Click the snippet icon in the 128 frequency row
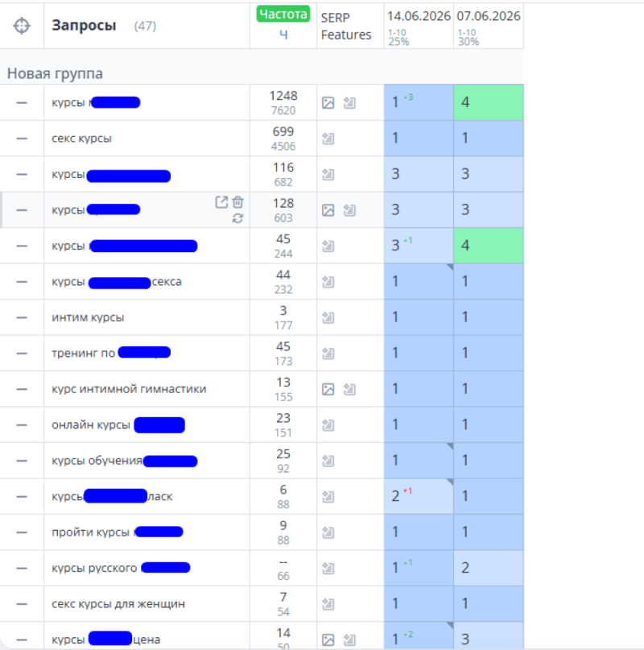The height and width of the screenshot is (650, 644). click(x=349, y=210)
